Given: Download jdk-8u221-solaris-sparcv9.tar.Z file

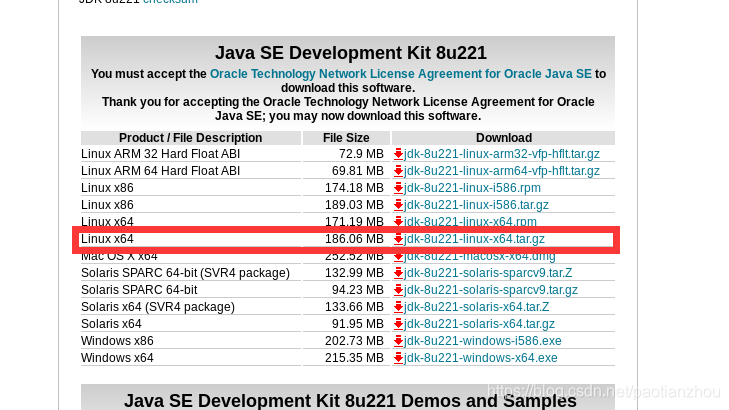Looking at the screenshot, I should pyautogui.click(x=488, y=273).
